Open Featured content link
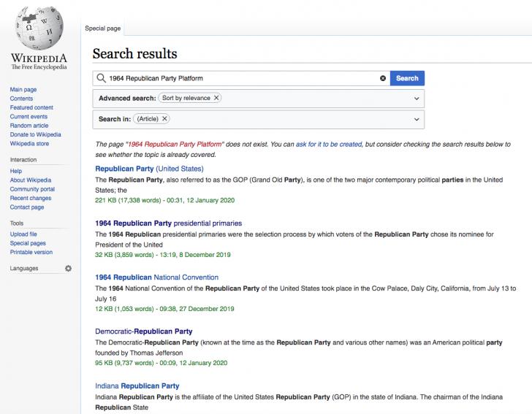Viewport: 532px width, 414px height. 31,107
